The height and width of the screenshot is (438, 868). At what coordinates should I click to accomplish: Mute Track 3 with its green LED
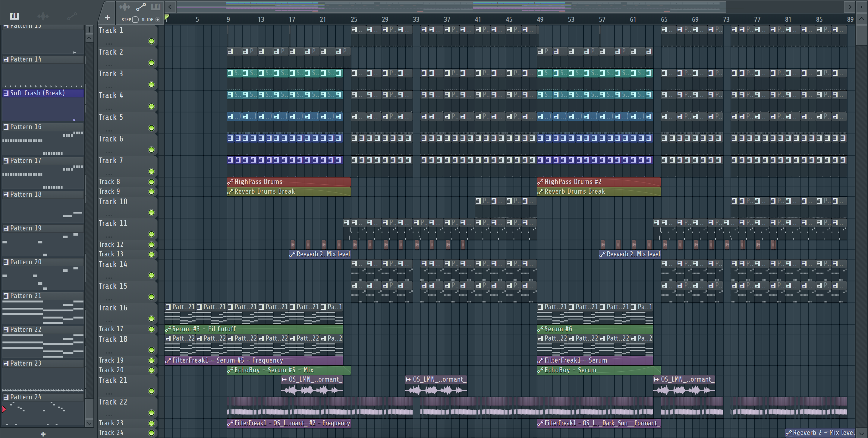tap(152, 85)
